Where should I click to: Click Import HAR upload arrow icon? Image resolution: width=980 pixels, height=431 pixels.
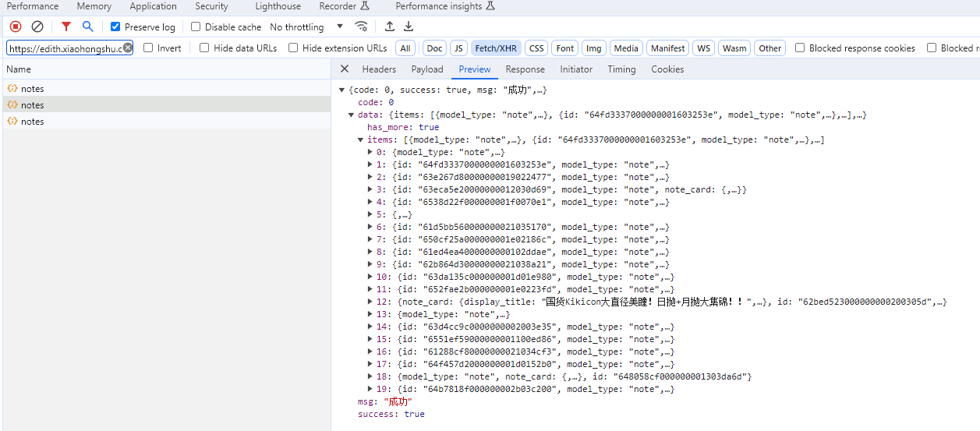click(390, 26)
